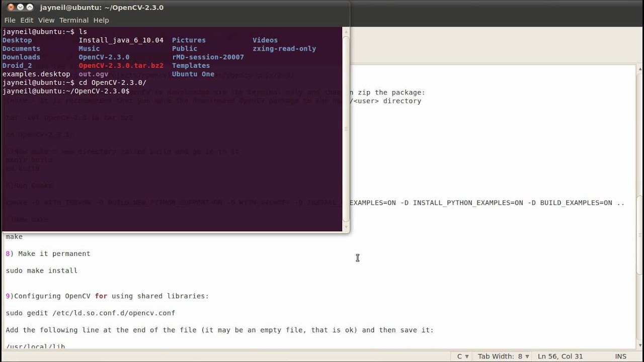Viewport: 644px width, 362px height.
Task: Click 'Droid_2' in the terminal listing
Action: point(17,66)
